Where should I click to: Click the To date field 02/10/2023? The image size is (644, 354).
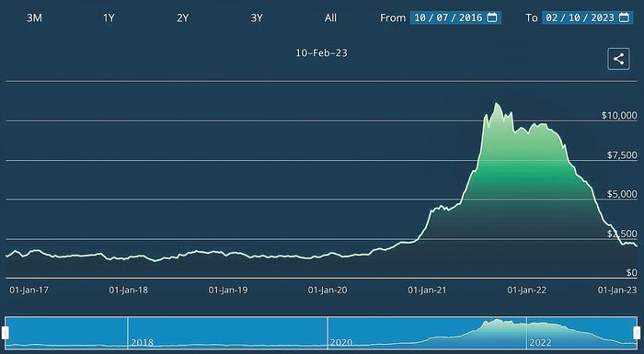point(587,17)
